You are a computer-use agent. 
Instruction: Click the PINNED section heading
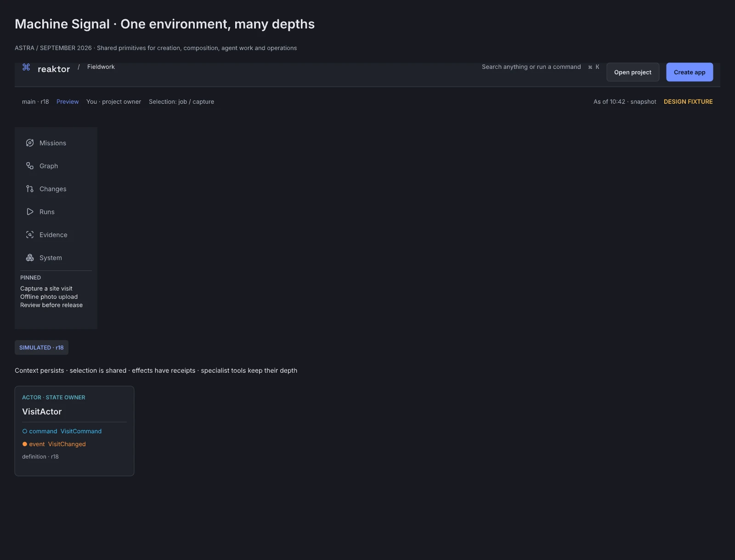point(30,278)
